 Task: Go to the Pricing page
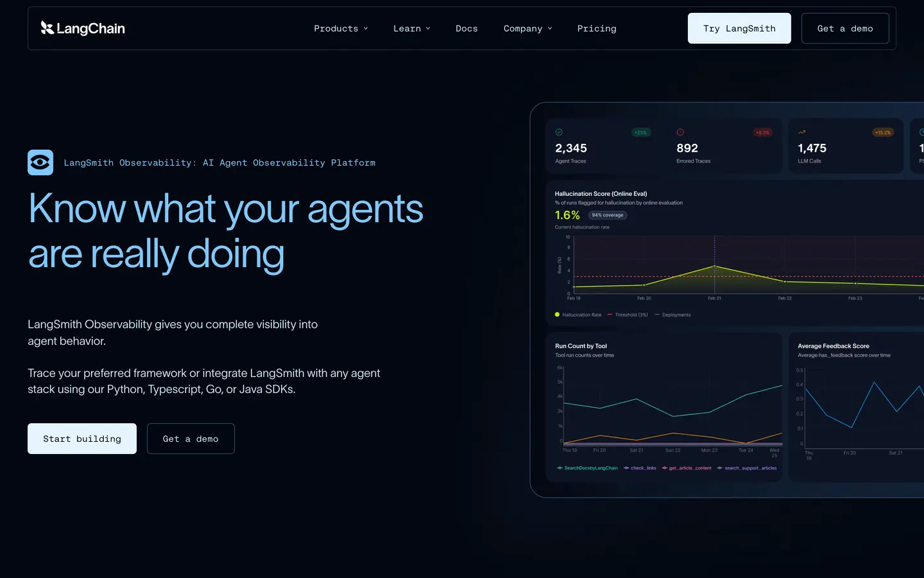click(597, 28)
